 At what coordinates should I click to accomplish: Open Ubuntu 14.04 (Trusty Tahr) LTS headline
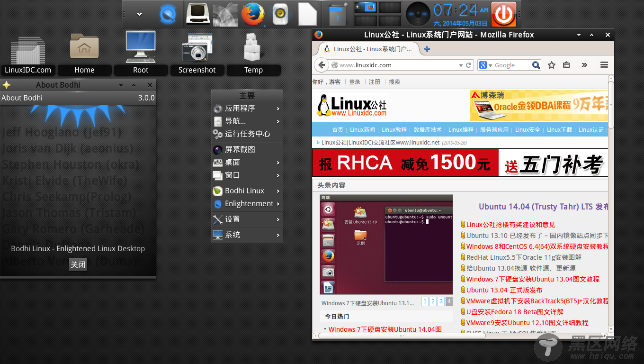(x=544, y=207)
